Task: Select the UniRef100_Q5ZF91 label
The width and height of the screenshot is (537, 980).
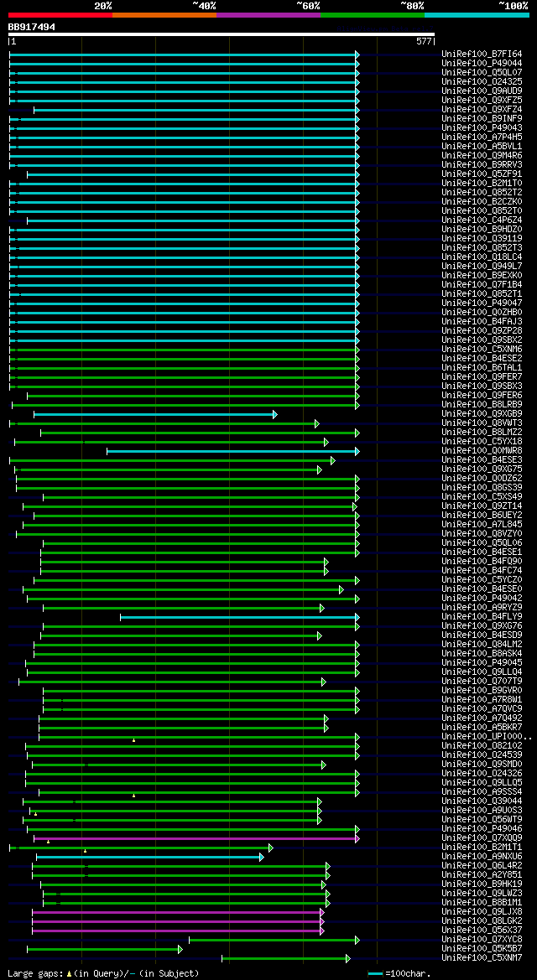Action: coord(482,174)
